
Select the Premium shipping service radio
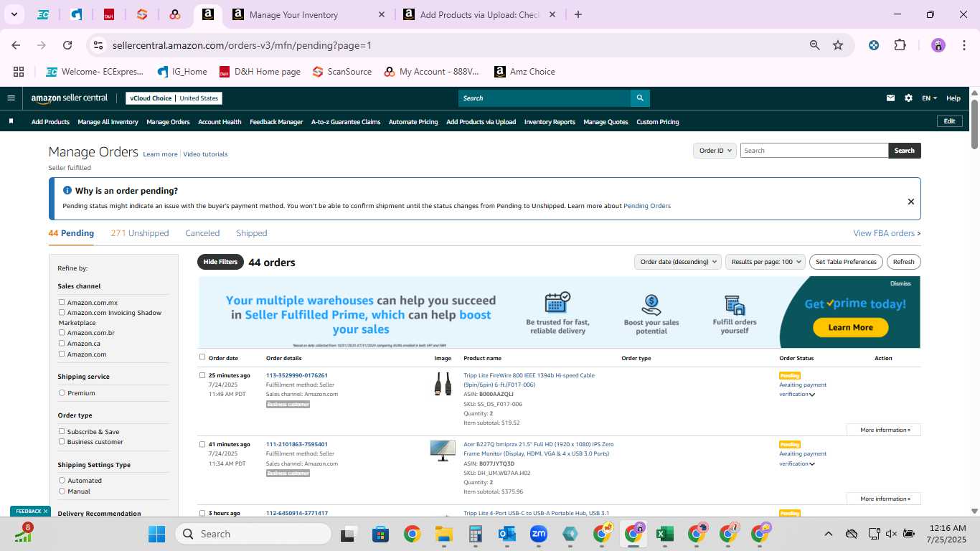pyautogui.click(x=62, y=393)
